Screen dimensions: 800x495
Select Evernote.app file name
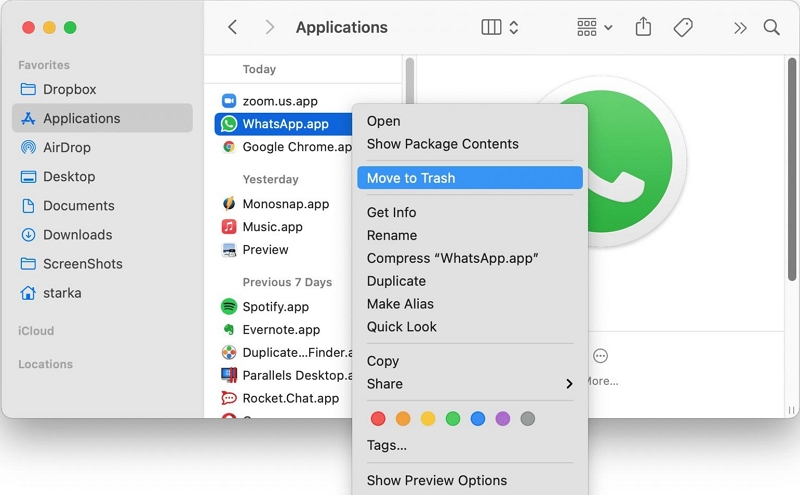281,330
